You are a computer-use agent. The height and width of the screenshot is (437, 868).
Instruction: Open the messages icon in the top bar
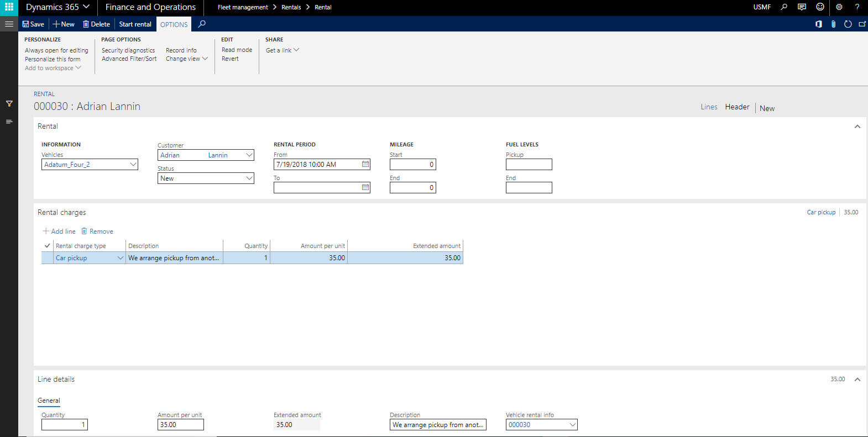[x=802, y=7]
